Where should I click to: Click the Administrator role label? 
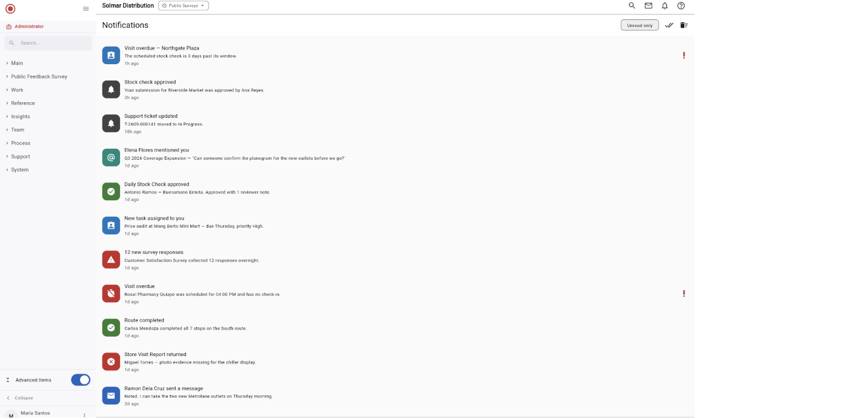click(x=29, y=27)
